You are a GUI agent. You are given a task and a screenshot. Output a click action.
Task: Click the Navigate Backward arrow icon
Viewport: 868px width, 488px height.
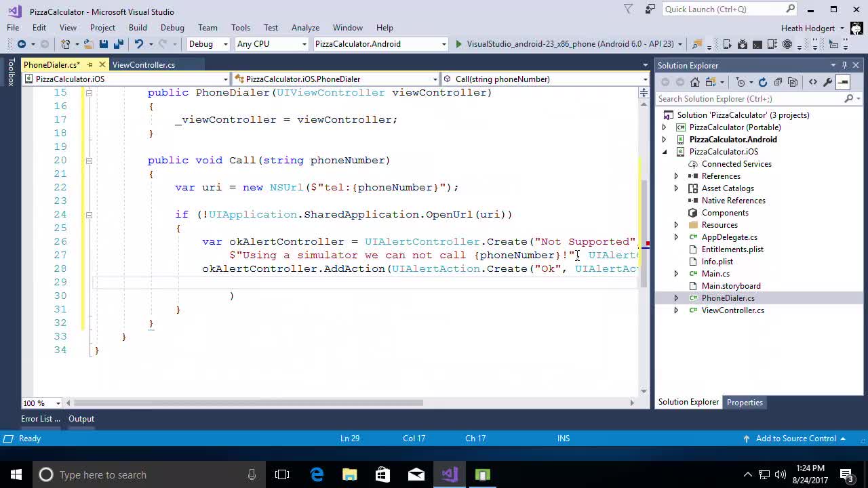point(22,43)
